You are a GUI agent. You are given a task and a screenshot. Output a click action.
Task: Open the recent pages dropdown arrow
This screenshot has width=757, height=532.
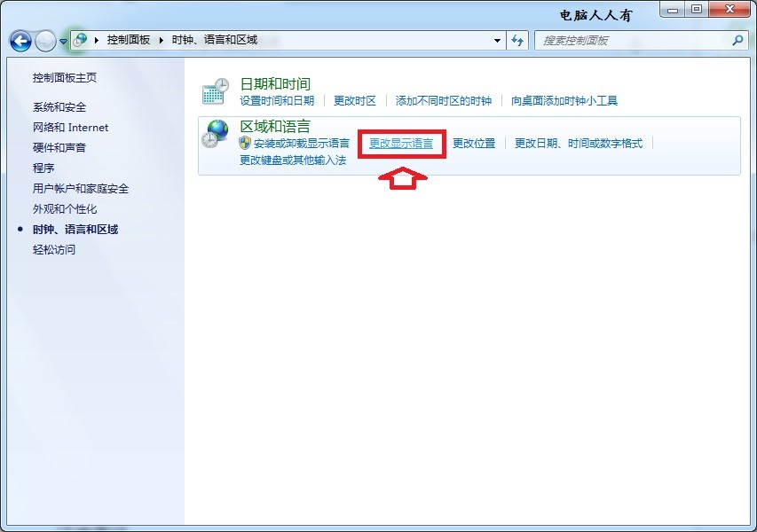click(x=63, y=42)
